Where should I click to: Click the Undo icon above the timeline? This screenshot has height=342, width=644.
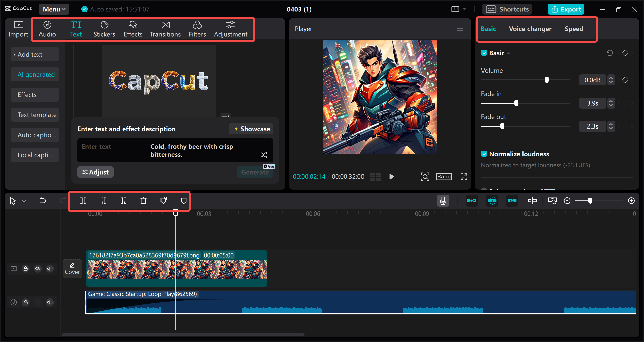click(43, 201)
